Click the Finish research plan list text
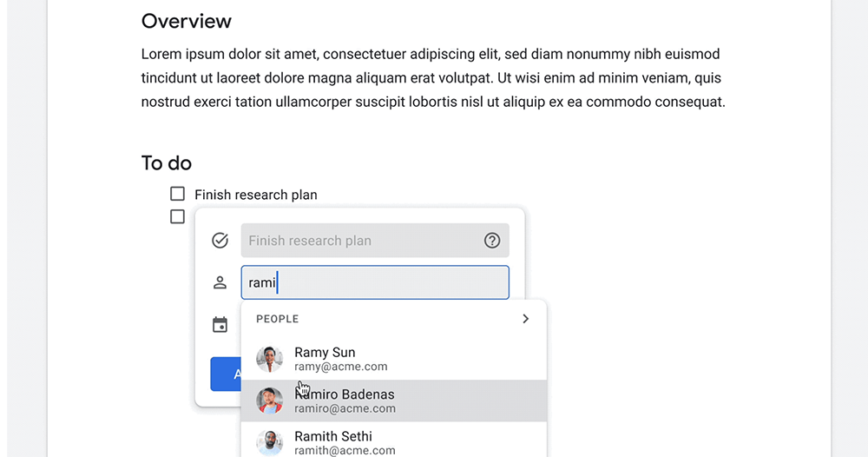 point(256,195)
